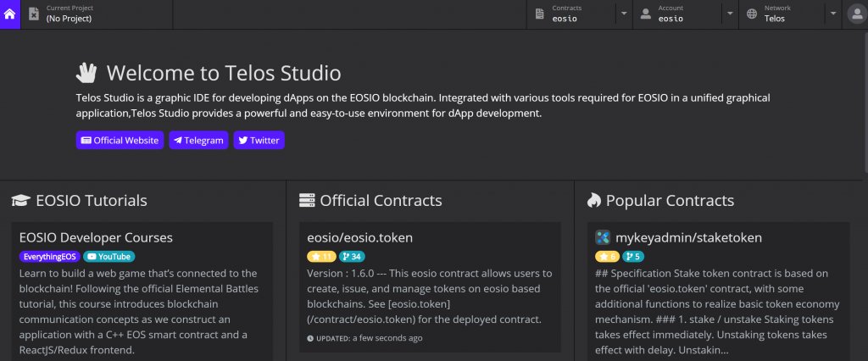Screen dimensions: 868x361
Task: Click the YouTube tag
Action: (109, 257)
